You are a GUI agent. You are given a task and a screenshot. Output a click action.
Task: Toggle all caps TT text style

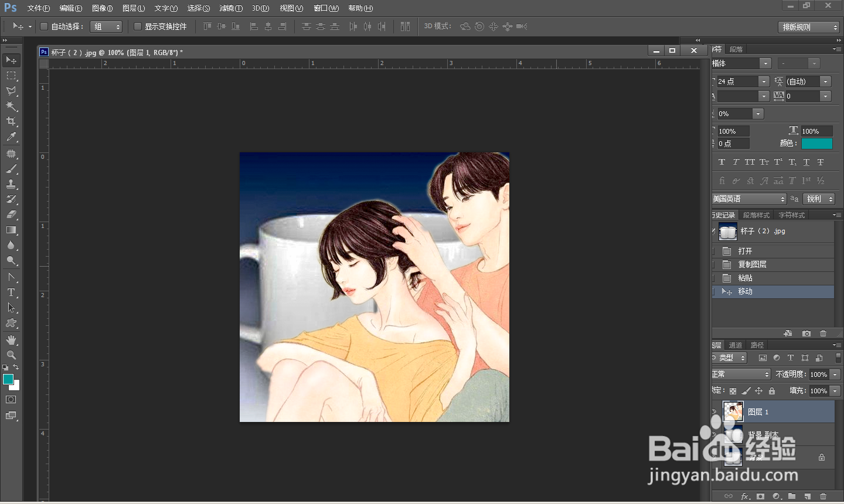(x=750, y=162)
